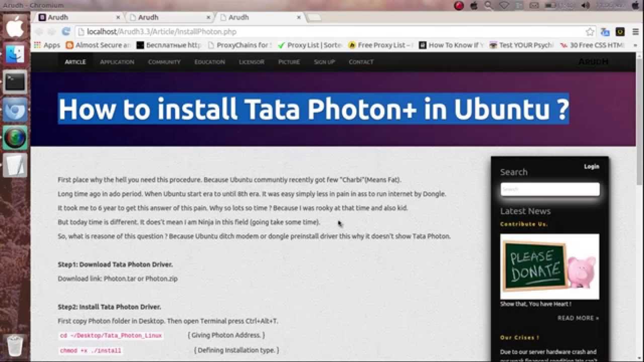This screenshot has height=362, width=644.
Task: Click the black and yellow extension icon
Action: click(620, 32)
